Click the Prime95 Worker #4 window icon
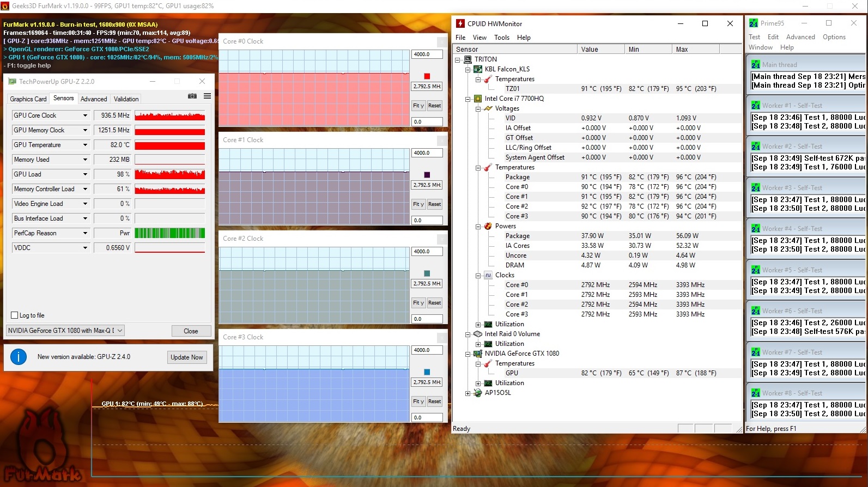Viewport: 868px width, 487px height. tap(756, 228)
